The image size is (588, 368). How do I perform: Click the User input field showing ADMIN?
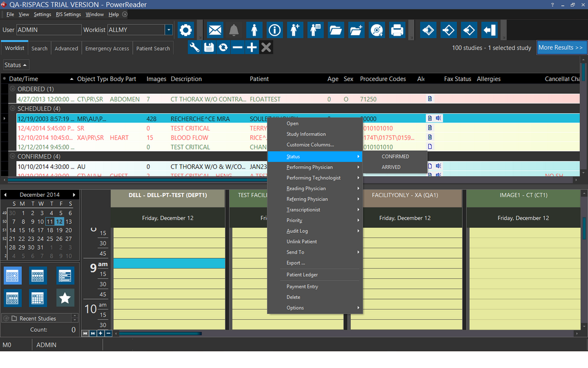tap(48, 30)
